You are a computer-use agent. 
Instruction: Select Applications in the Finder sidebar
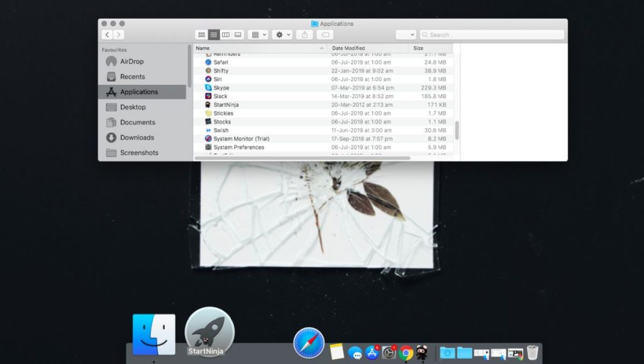[134, 92]
